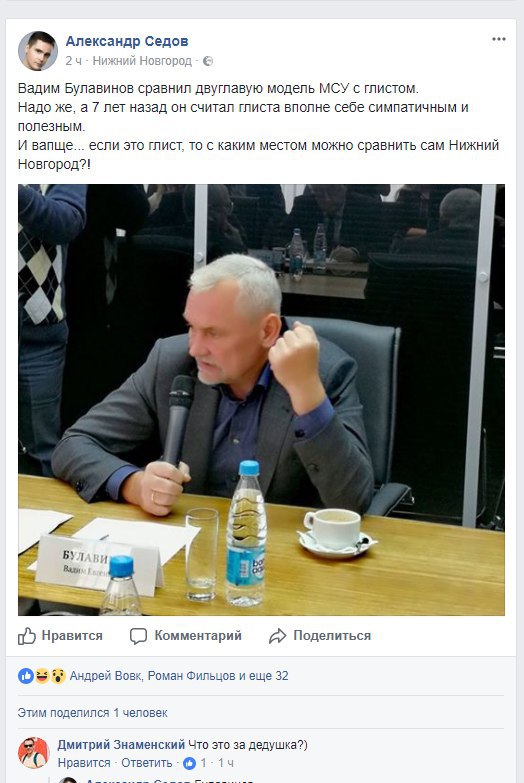Share the post via Поделиться
The image size is (524, 783).
(x=320, y=636)
